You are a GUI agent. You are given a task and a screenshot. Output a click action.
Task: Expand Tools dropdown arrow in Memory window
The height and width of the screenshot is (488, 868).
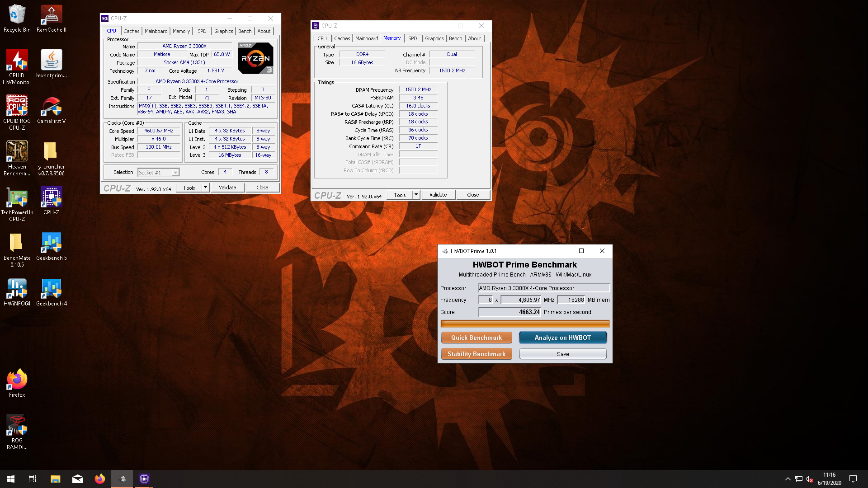pyautogui.click(x=416, y=195)
